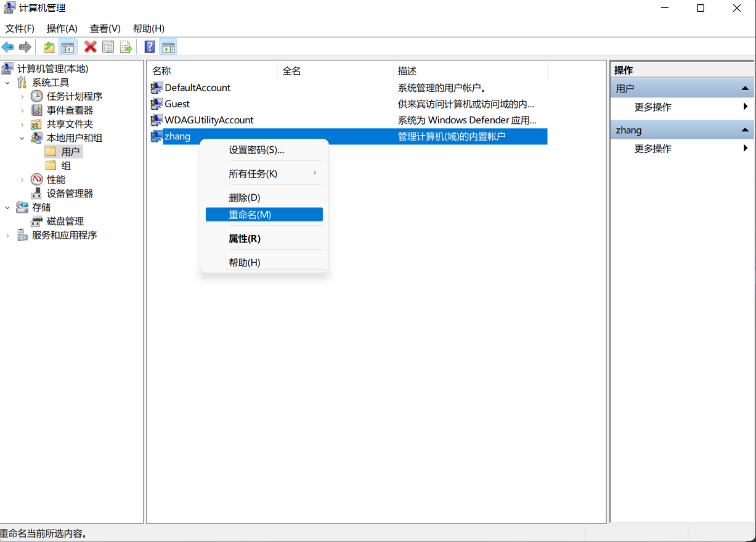Expand the 服务和应用程序 tree node
The image size is (756, 542).
coord(7,236)
